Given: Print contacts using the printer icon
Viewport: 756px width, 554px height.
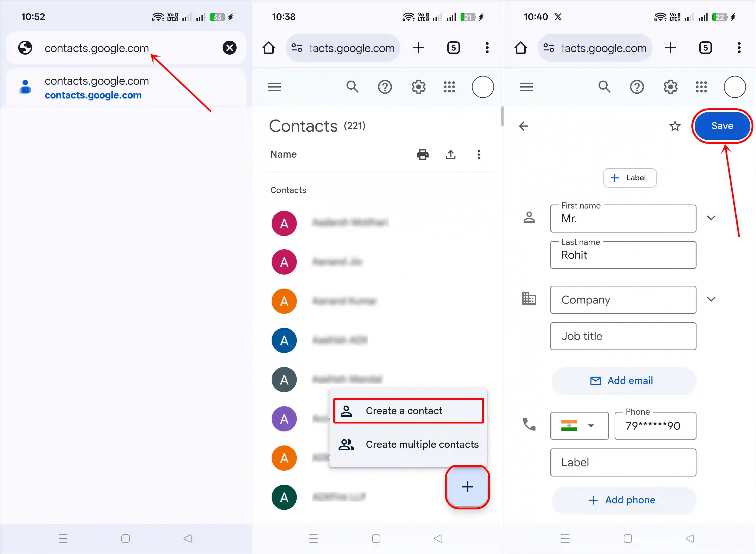Looking at the screenshot, I should click(423, 155).
